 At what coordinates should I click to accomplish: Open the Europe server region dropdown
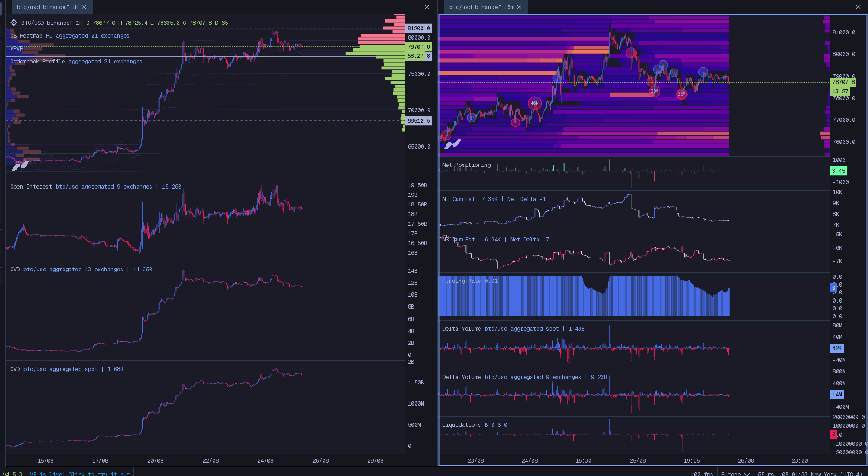tap(735, 473)
